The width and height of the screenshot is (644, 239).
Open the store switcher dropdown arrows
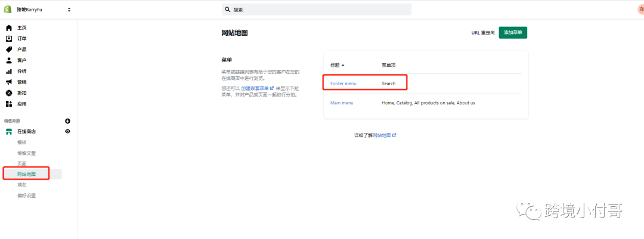click(69, 10)
